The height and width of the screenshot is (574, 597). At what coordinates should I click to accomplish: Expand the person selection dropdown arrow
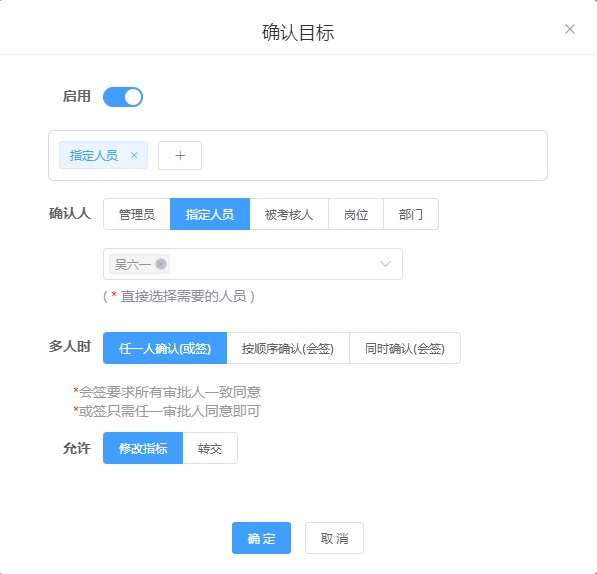(385, 264)
